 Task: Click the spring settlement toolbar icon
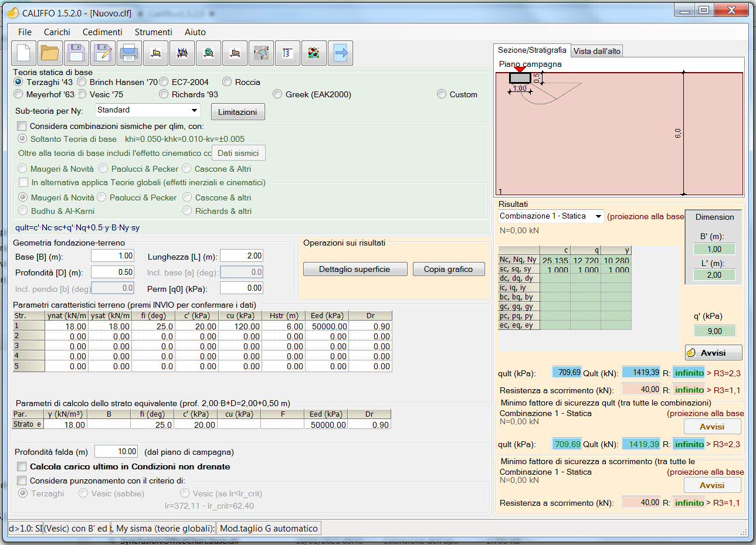287,53
